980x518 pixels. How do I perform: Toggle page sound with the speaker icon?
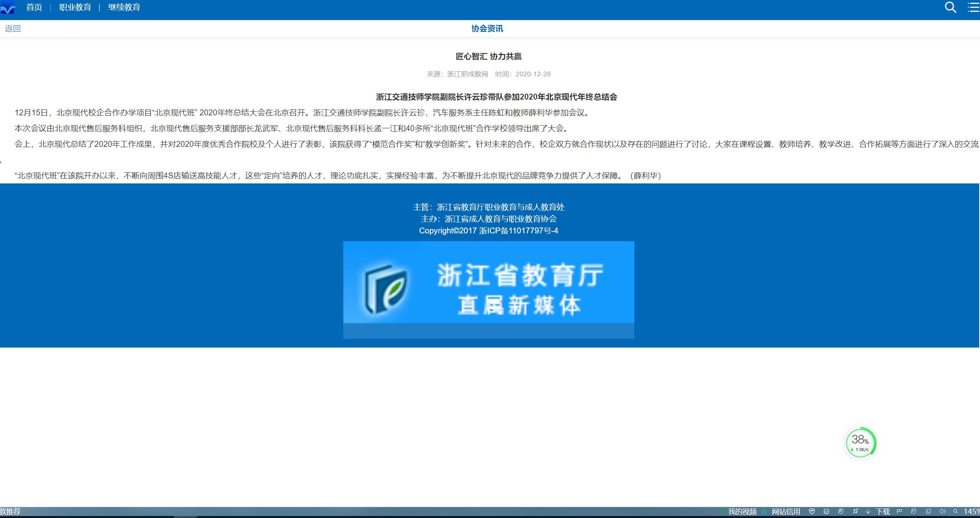(x=943, y=512)
